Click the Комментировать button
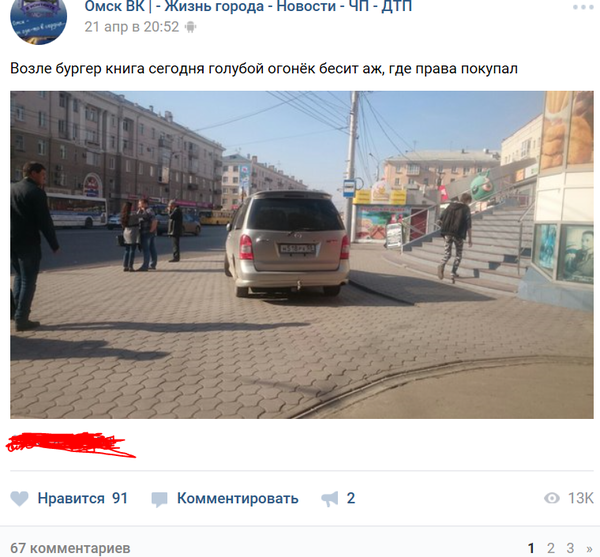 click(237, 498)
